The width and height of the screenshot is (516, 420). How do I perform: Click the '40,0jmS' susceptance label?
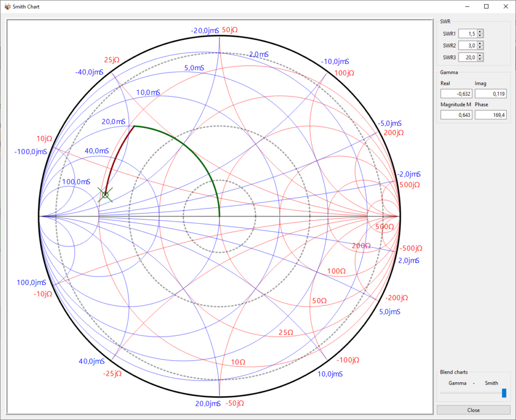(x=92, y=361)
